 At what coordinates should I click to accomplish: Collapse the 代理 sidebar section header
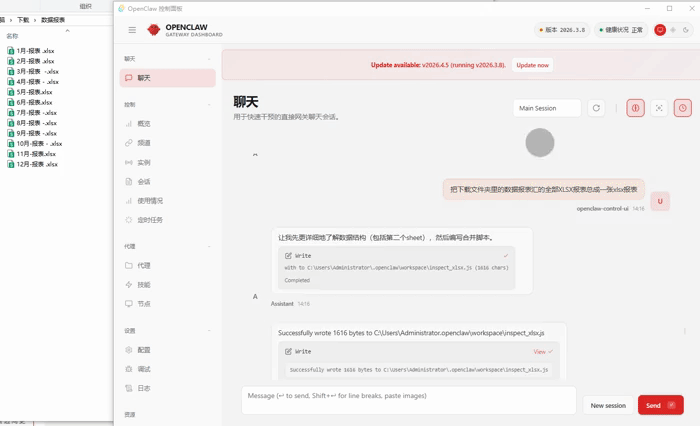(167, 246)
